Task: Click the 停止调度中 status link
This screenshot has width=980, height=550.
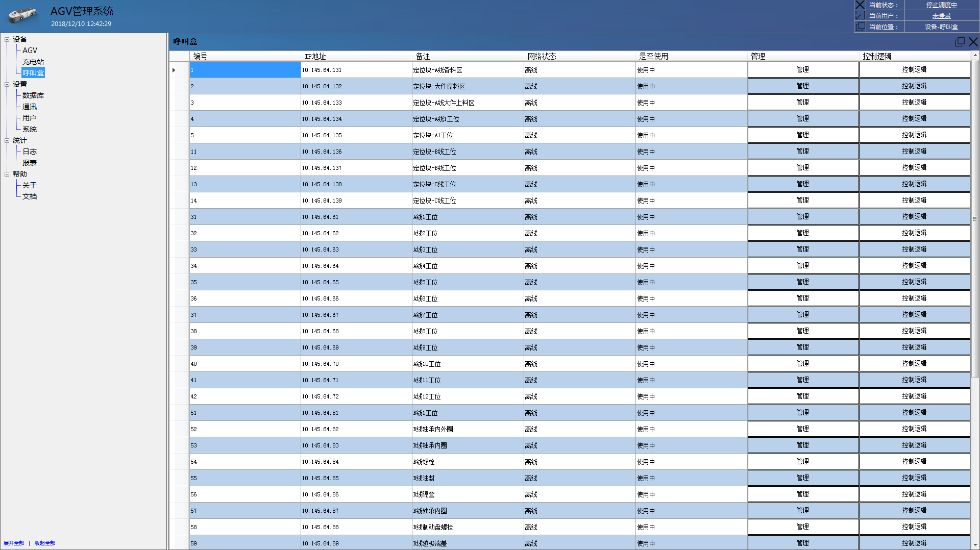Action: pyautogui.click(x=941, y=5)
